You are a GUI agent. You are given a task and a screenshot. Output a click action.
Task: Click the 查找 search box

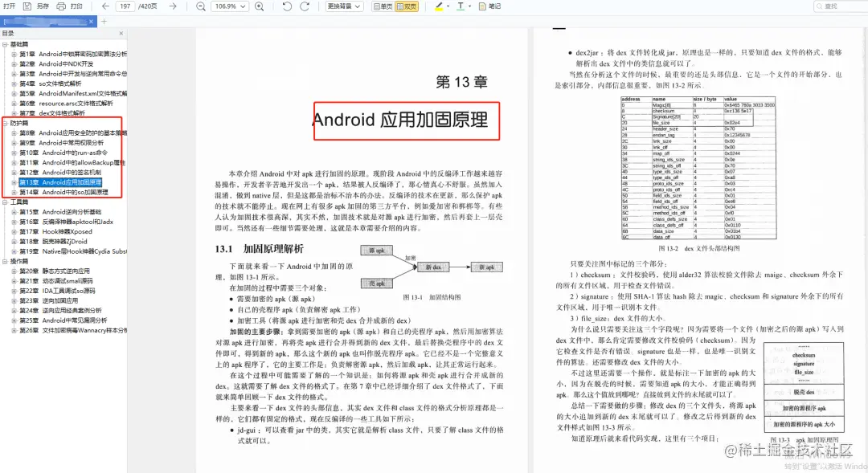point(840,6)
